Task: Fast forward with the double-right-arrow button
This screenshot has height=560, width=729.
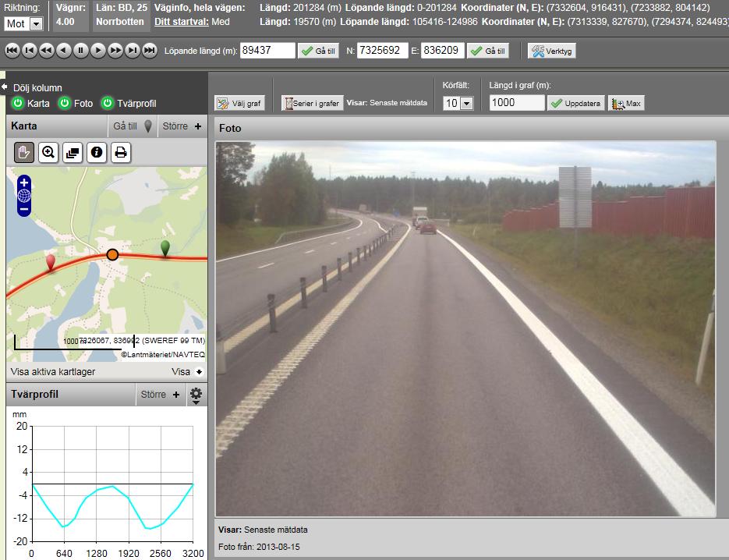Action: [115, 50]
